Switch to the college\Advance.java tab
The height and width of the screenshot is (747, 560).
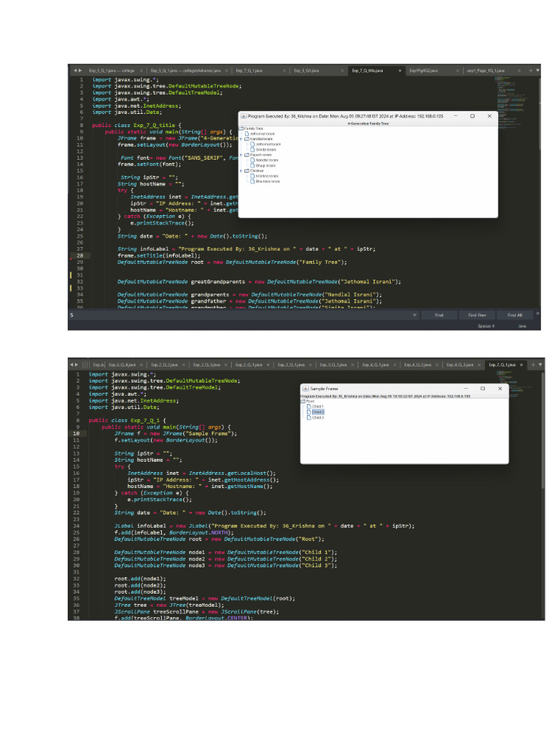[186, 71]
